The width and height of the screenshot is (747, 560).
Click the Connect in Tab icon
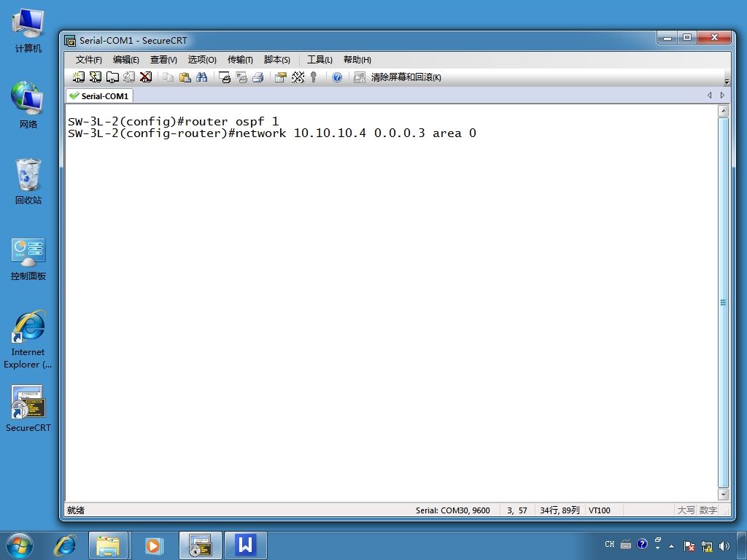(112, 77)
